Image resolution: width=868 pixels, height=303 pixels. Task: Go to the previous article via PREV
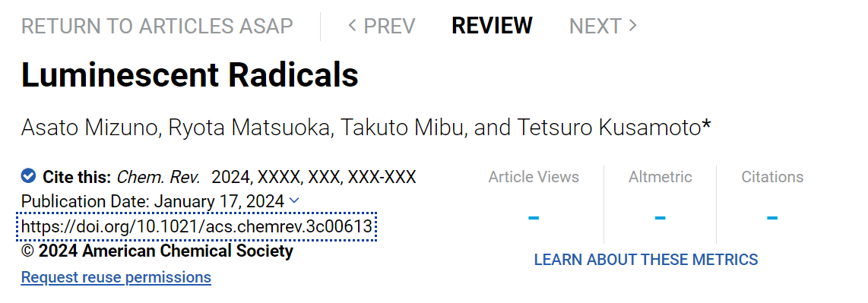pyautogui.click(x=382, y=25)
